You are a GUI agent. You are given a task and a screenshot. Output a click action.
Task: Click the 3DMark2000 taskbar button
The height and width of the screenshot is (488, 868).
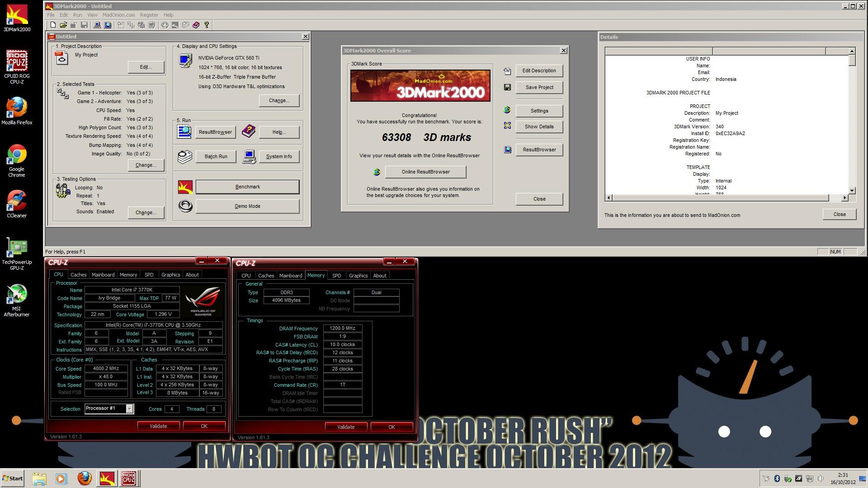click(x=107, y=478)
